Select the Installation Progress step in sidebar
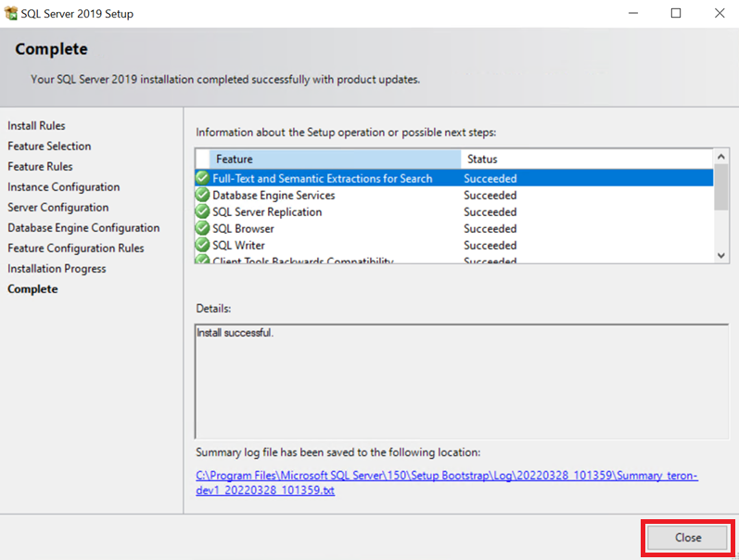The height and width of the screenshot is (560, 739). point(57,269)
